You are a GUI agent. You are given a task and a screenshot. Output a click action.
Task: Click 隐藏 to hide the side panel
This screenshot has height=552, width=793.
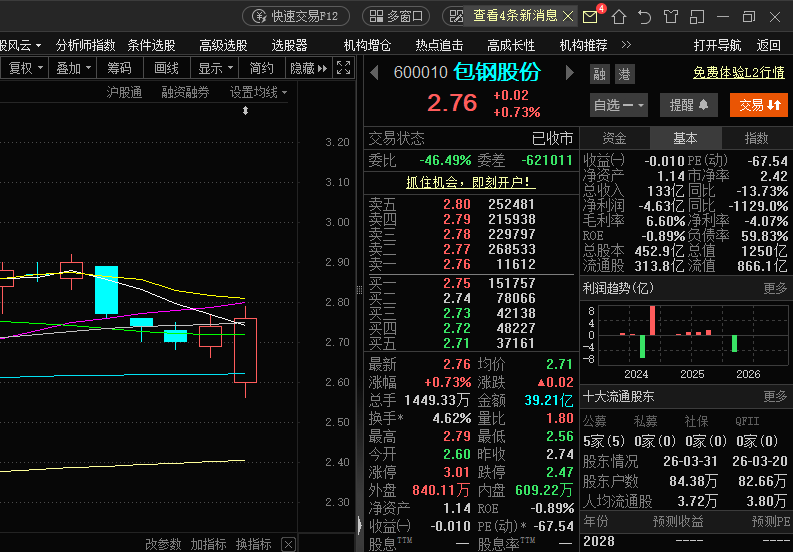309,68
